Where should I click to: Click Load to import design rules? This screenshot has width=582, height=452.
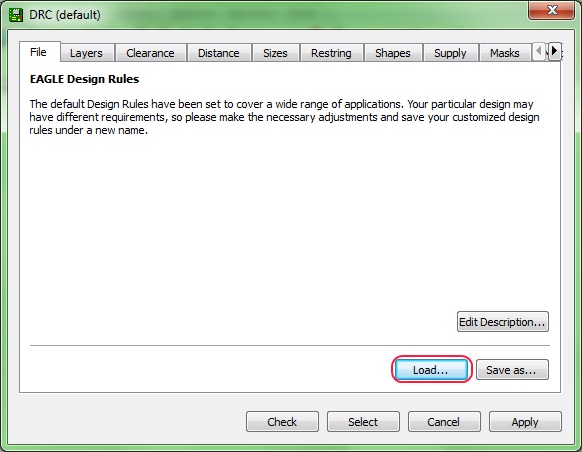[x=431, y=370]
